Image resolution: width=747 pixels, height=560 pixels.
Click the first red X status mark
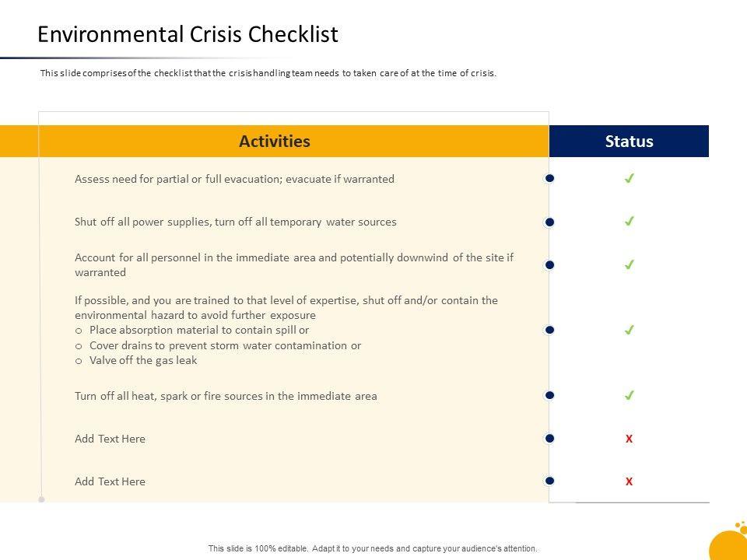coord(629,439)
